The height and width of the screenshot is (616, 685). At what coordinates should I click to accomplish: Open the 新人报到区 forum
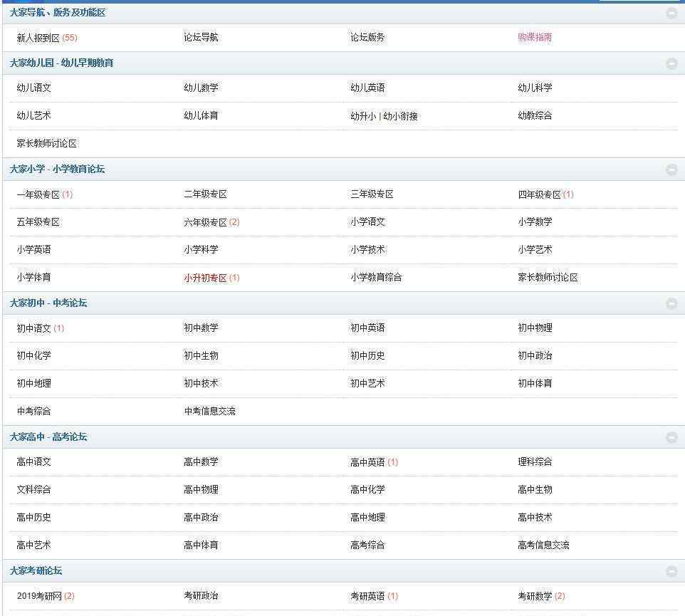click(38, 38)
